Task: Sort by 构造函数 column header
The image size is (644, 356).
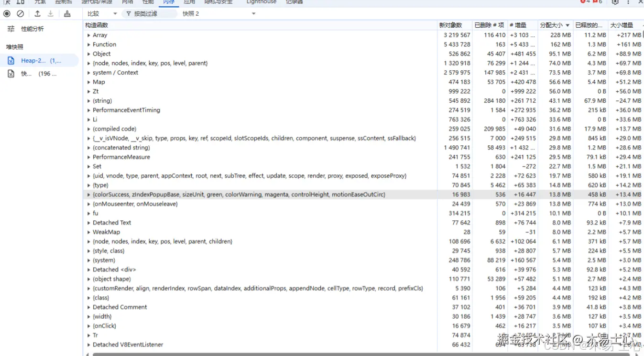Action: pos(260,25)
